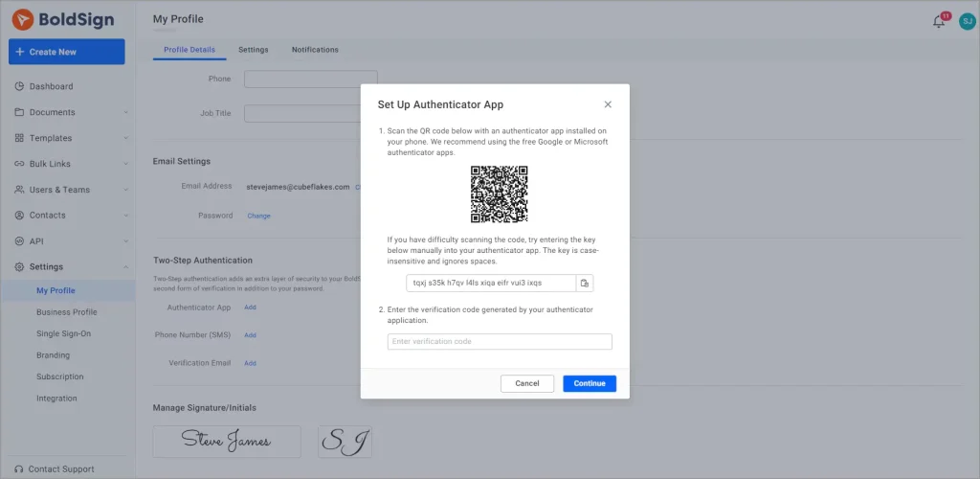Click the copy key icon beside authenticator key
This screenshot has height=479, width=980.
pos(585,283)
